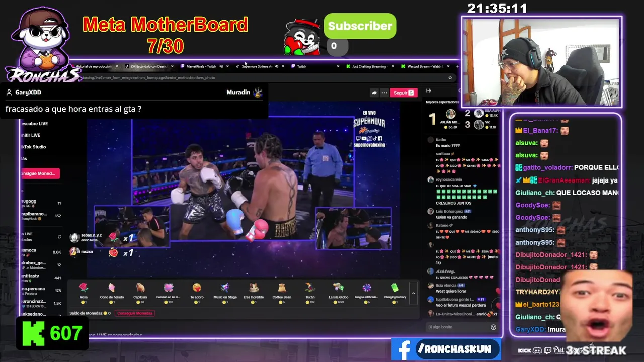Viewport: 644px width, 362px height.
Task: Open the entitastv recommended live channel
Action: tap(40, 278)
